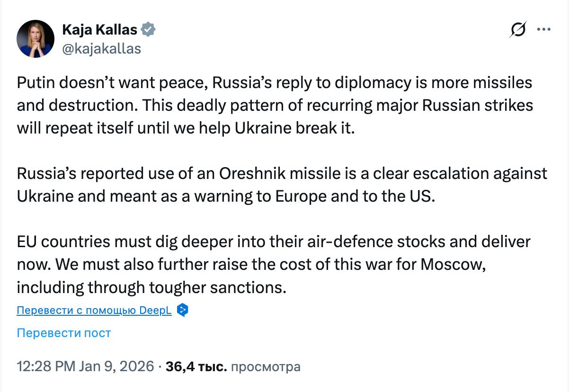The image size is (570, 392).
Task: Open the 'Перевести с помощью DeepL' link
Action: 93,311
